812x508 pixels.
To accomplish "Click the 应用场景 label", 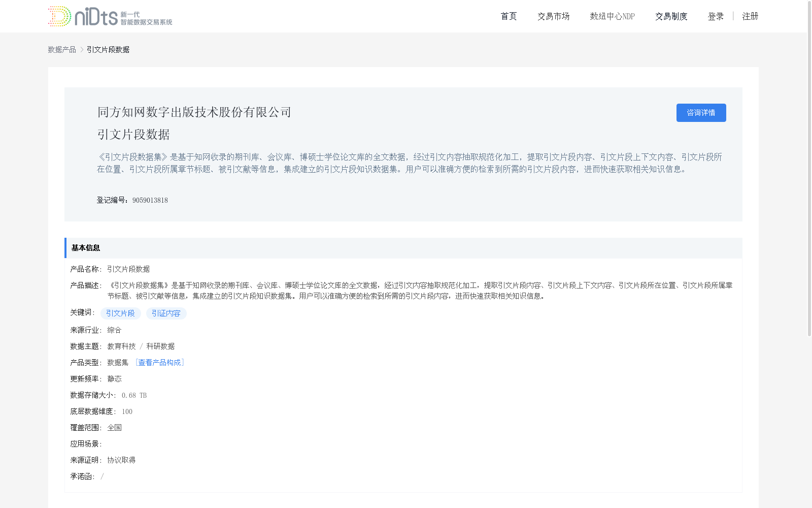I will (86, 444).
